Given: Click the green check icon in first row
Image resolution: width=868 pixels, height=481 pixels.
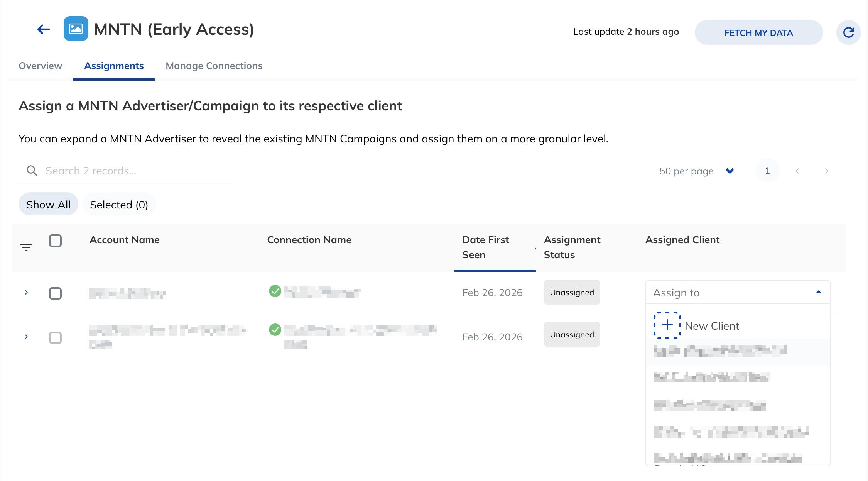Looking at the screenshot, I should [275, 291].
